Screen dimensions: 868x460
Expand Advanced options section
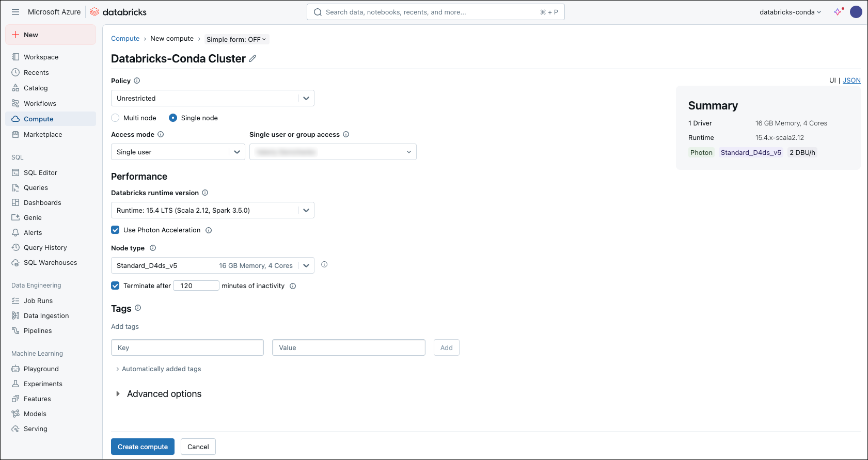point(159,394)
